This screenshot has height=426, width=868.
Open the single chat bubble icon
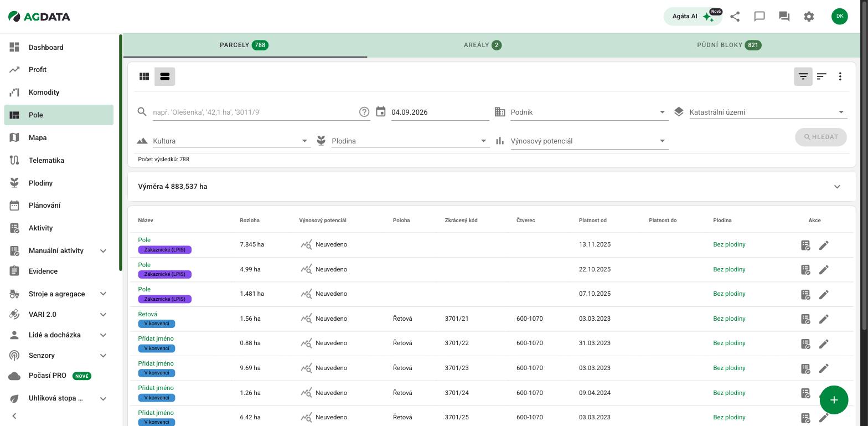pyautogui.click(x=759, y=17)
